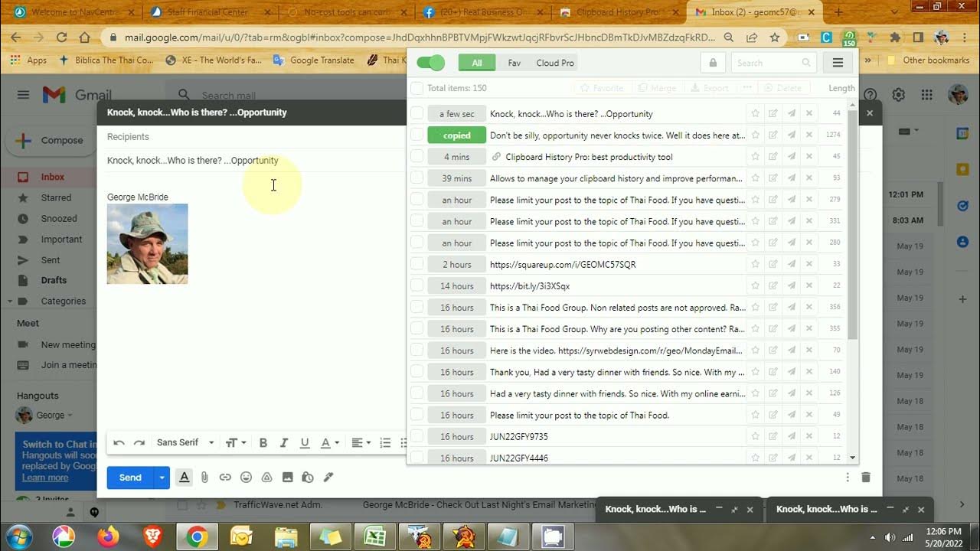Insert files using Google Drive icon

pyautogui.click(x=266, y=477)
